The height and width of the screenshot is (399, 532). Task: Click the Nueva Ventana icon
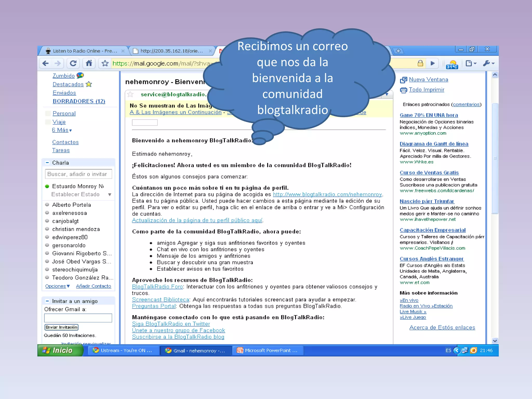pyautogui.click(x=403, y=80)
